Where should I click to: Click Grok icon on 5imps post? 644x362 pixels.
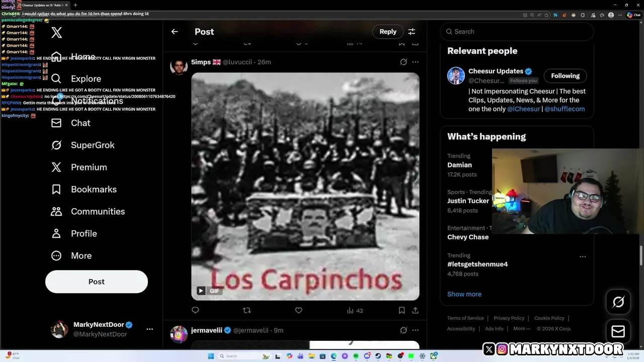pos(404,62)
